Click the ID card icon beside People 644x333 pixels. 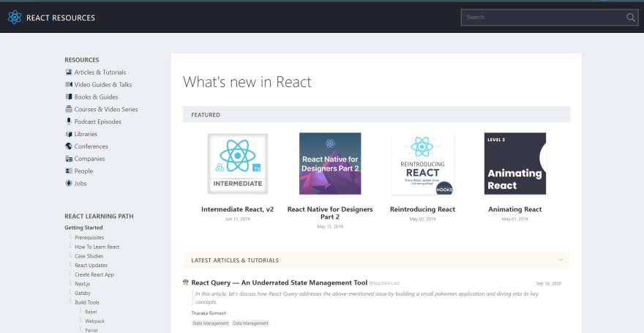click(x=69, y=171)
